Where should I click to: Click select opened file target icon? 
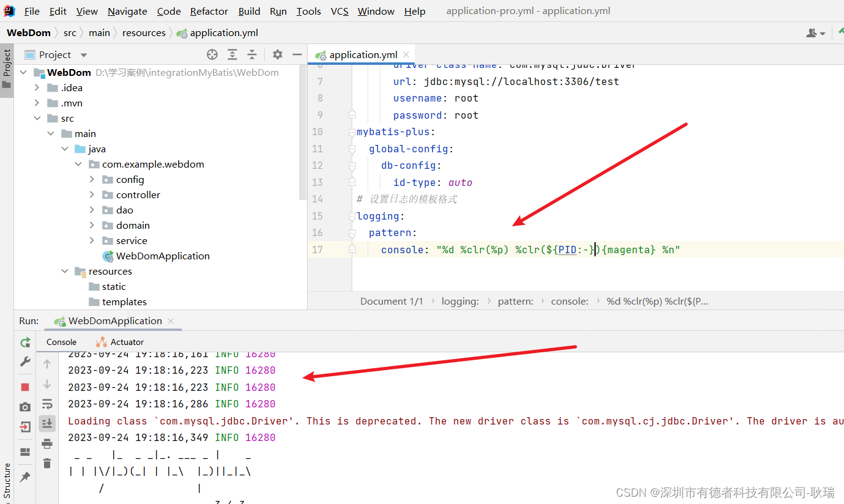pyautogui.click(x=212, y=54)
